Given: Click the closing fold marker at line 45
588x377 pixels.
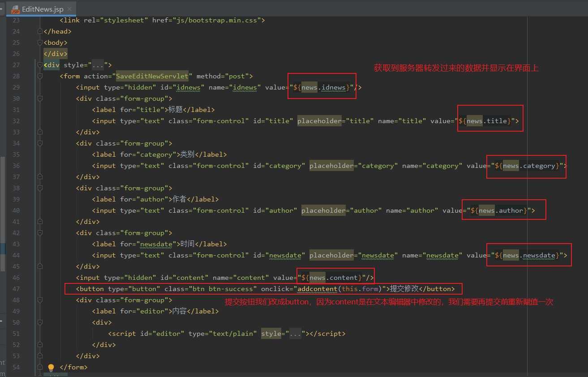Looking at the screenshot, I should click(40, 266).
